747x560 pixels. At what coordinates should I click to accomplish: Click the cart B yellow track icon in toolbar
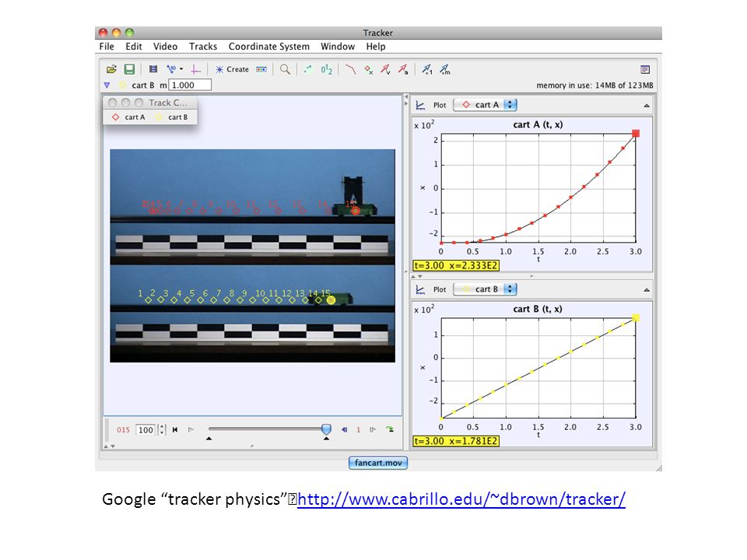(122, 86)
